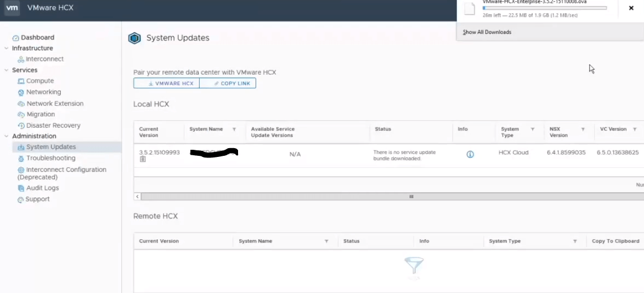Open the Troubleshooting menu item
The height and width of the screenshot is (293, 644).
tap(50, 158)
